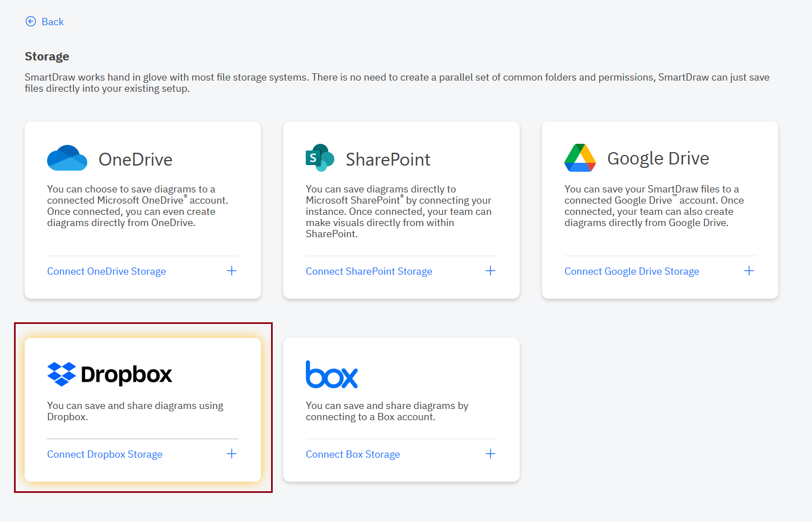Open the Connect Google Drive Storage link

coord(632,271)
